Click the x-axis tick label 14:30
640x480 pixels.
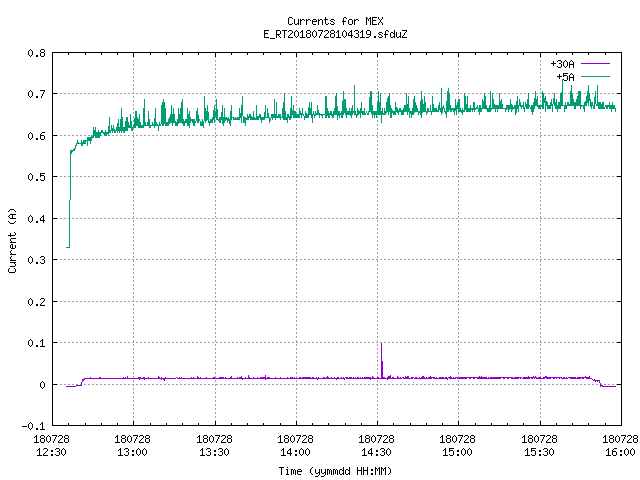point(376,452)
